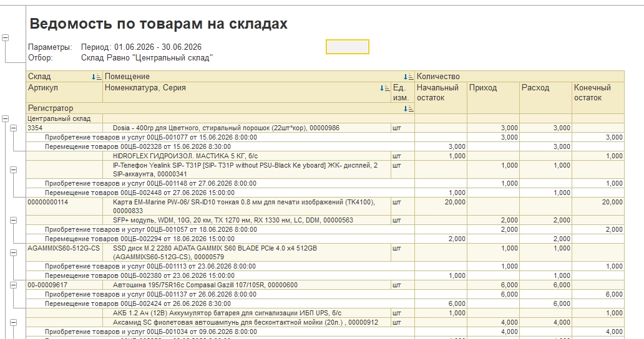Viewport: 644px width, 339px height.
Task: Collapse the Центральный склад group
Action: (x=6, y=118)
